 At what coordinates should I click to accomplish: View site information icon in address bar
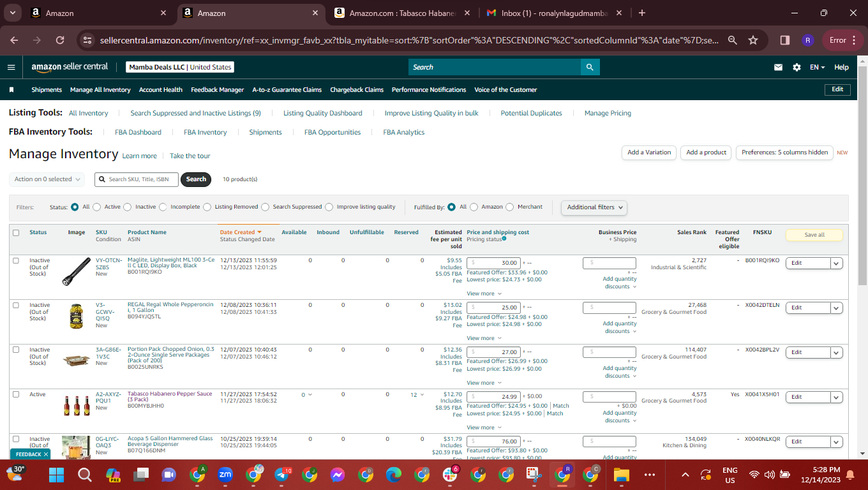pos(88,40)
